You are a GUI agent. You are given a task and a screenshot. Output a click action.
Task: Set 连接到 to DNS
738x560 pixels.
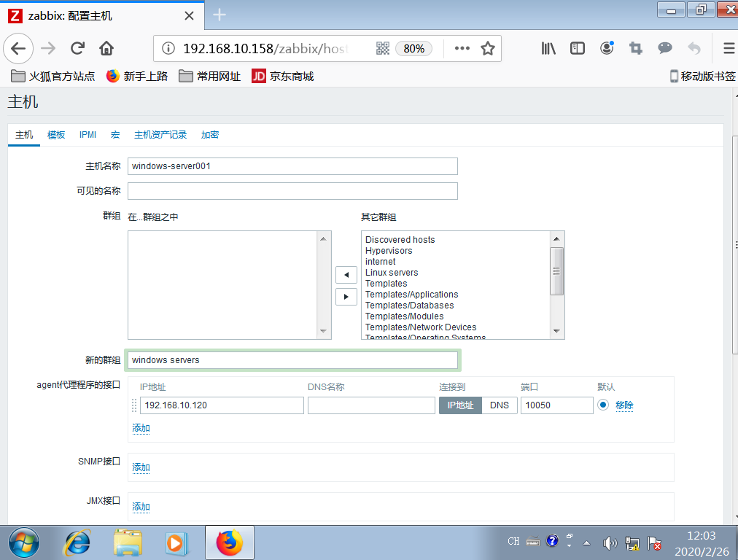point(500,405)
